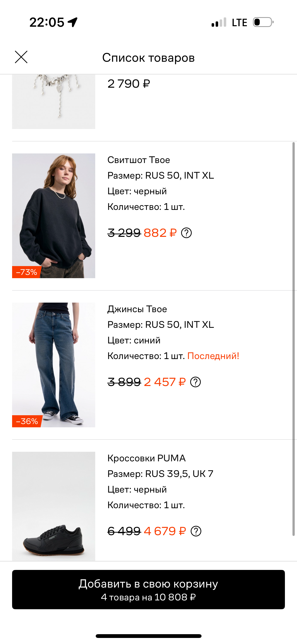
Task: Open the 'Последний!' stock label on jeans
Action: (213, 356)
